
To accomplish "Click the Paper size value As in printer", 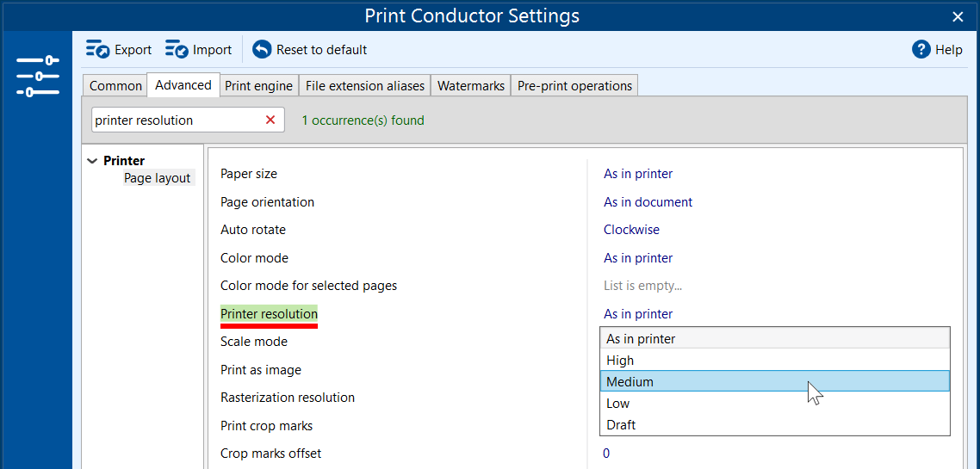I will click(638, 174).
